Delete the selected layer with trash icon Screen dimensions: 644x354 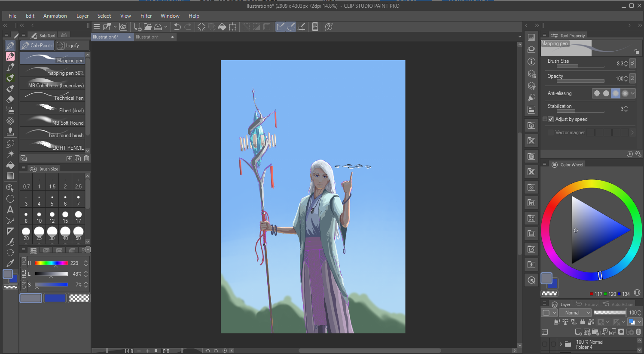(x=638, y=332)
